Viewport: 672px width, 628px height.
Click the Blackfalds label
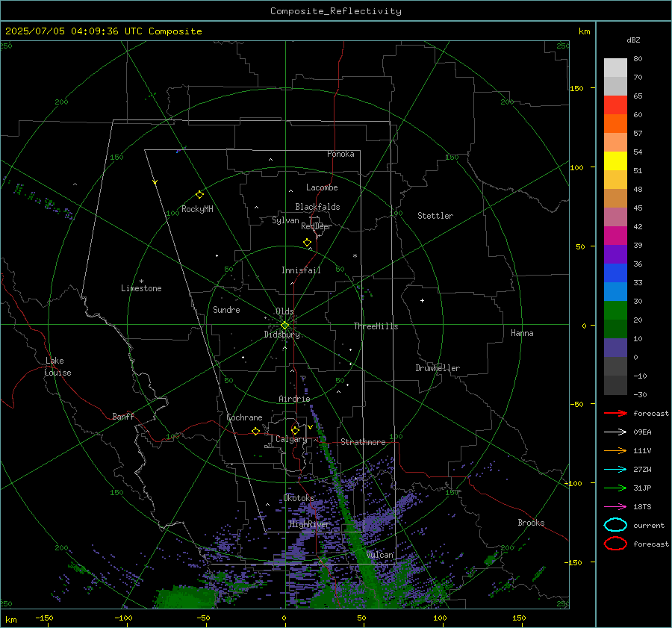317,207
